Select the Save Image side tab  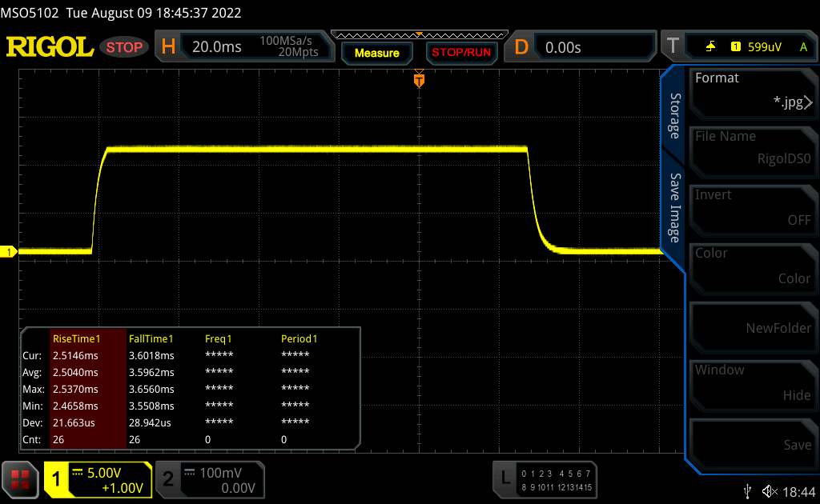pyautogui.click(x=675, y=208)
